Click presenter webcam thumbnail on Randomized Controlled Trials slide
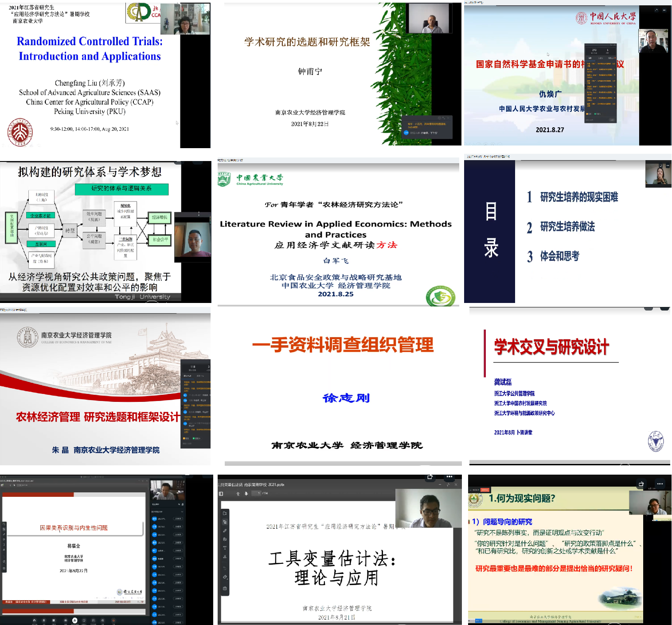 (185, 19)
